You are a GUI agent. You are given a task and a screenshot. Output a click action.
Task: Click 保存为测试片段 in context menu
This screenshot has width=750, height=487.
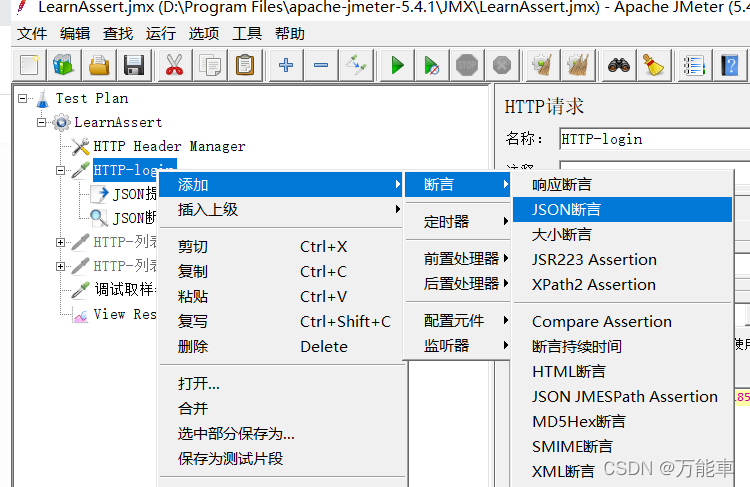click(281, 458)
